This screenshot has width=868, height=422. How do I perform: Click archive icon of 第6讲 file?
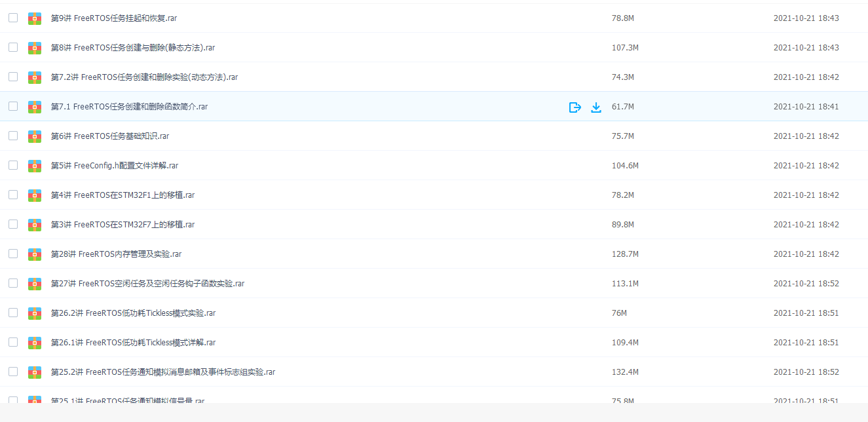pos(35,136)
